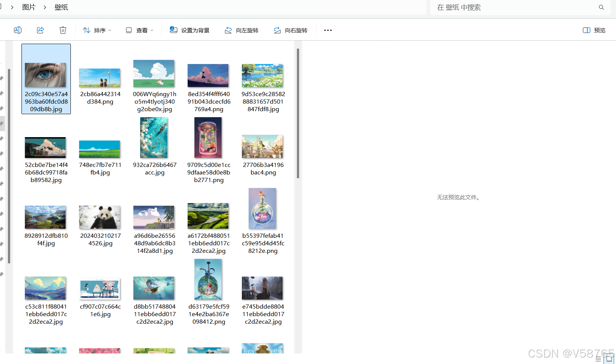Select thumbnail 748ec7fb7e711fb4.jpg
The image size is (616, 364).
[x=99, y=149]
